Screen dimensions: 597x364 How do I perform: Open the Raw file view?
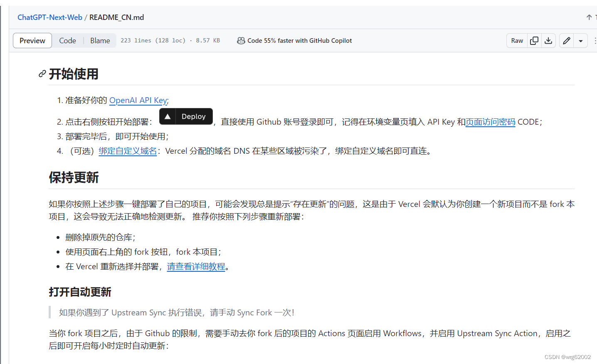pyautogui.click(x=517, y=41)
